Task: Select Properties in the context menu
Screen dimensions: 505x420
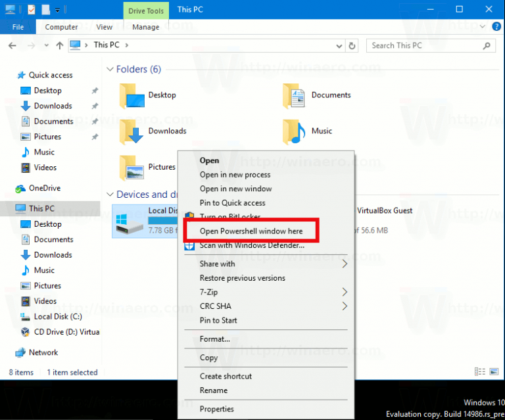Action: tap(217, 409)
